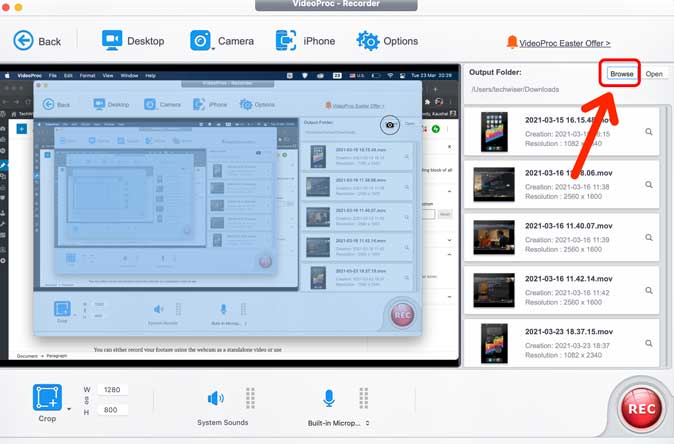674x444 pixels.
Task: Open the Format menu in preview menu bar
Action: click(x=87, y=76)
